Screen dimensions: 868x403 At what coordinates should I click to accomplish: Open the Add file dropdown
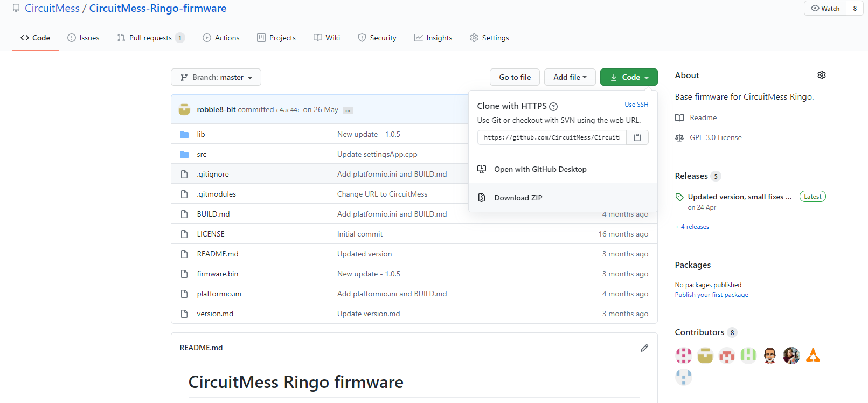click(x=570, y=77)
